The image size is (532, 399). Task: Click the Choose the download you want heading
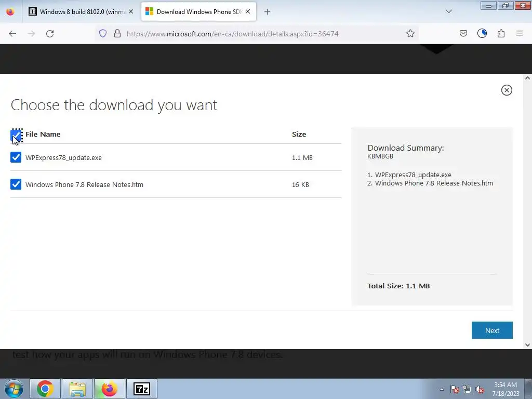click(114, 105)
